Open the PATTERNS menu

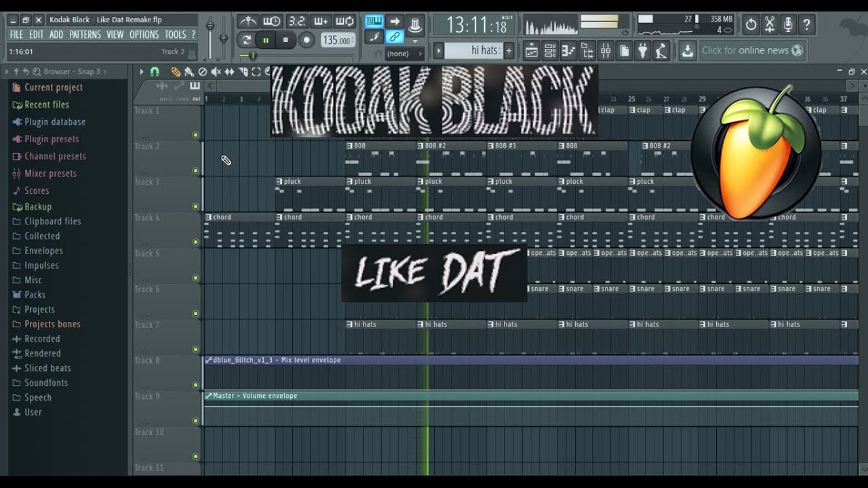pyautogui.click(x=85, y=35)
